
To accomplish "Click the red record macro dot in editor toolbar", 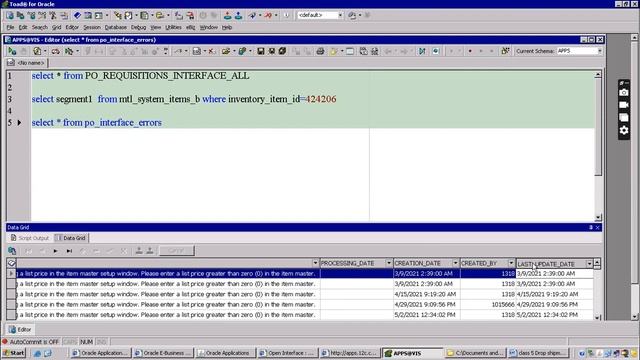I will click(x=470, y=51).
